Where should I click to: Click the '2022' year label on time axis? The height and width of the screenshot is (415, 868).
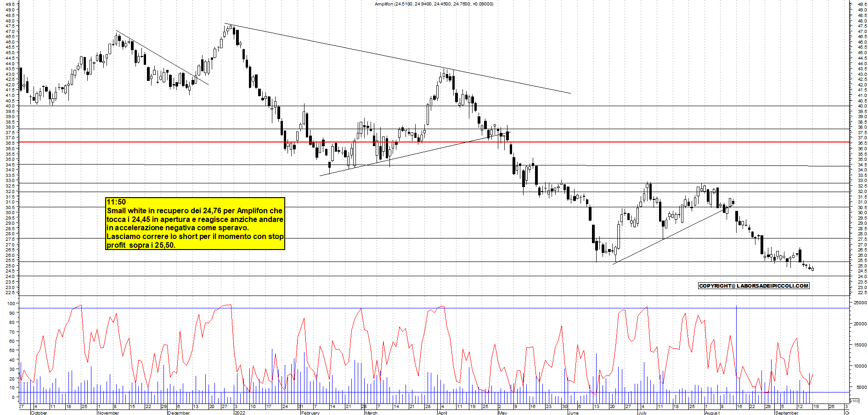(x=240, y=413)
